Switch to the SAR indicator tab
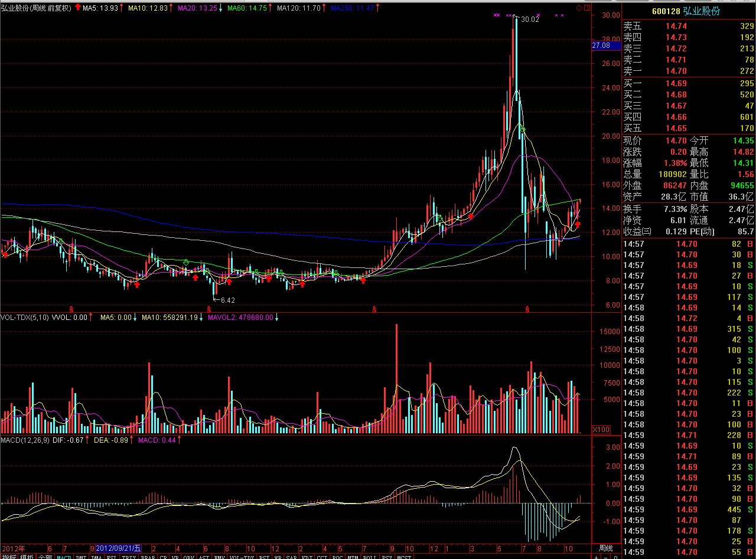The image size is (756, 559). [x=291, y=555]
